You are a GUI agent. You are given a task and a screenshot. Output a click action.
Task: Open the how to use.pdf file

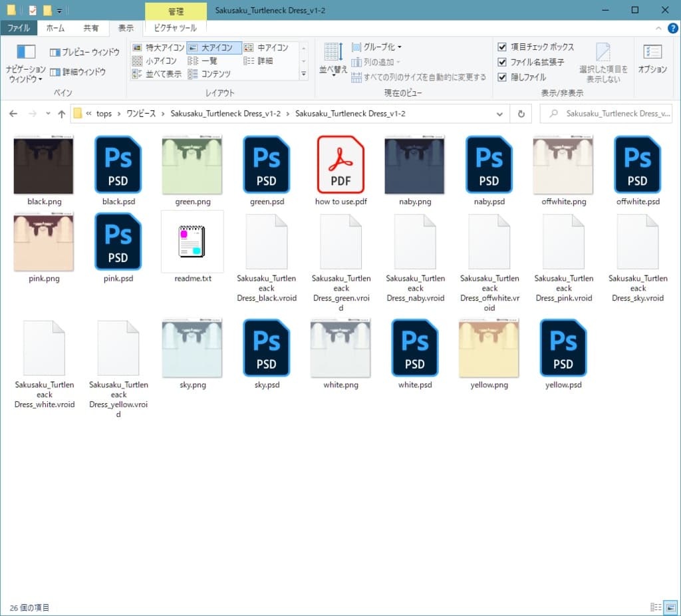click(340, 165)
